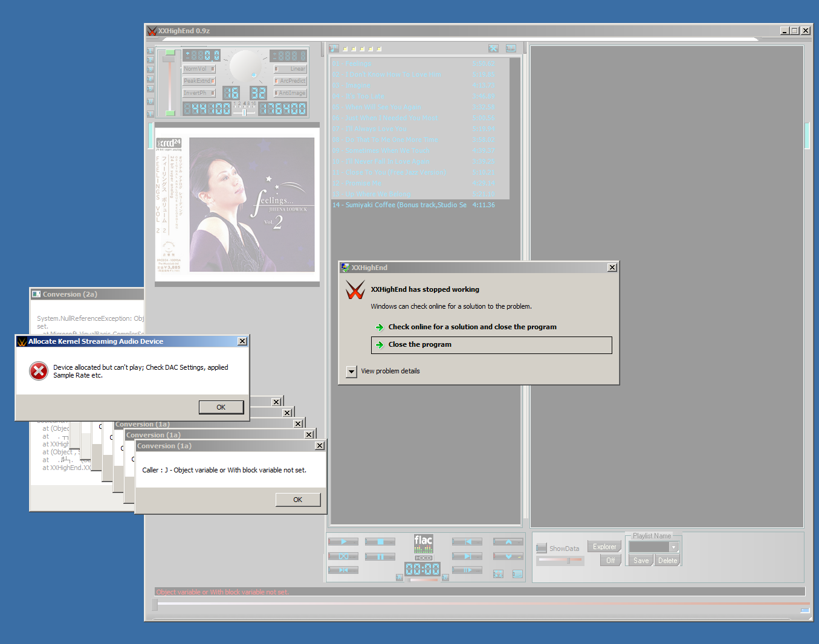Toggle the InvertPh option
Viewport: 819px width, 644px height.
click(x=199, y=93)
